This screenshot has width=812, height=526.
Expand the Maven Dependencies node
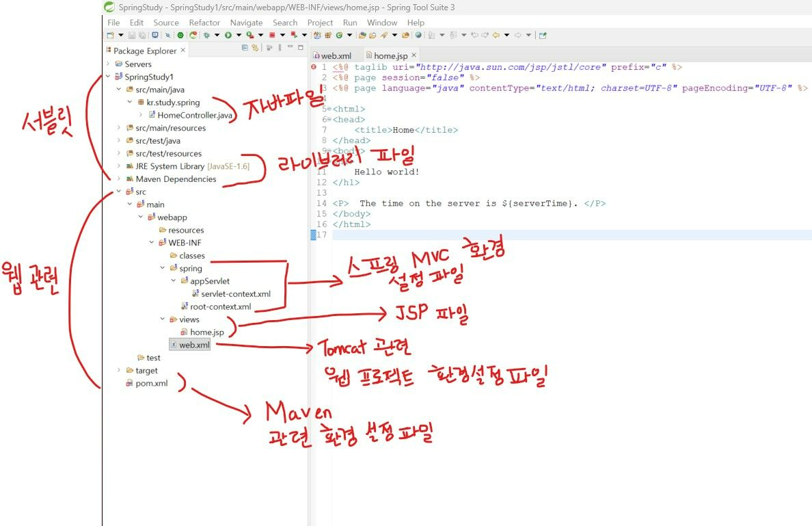tap(119, 179)
